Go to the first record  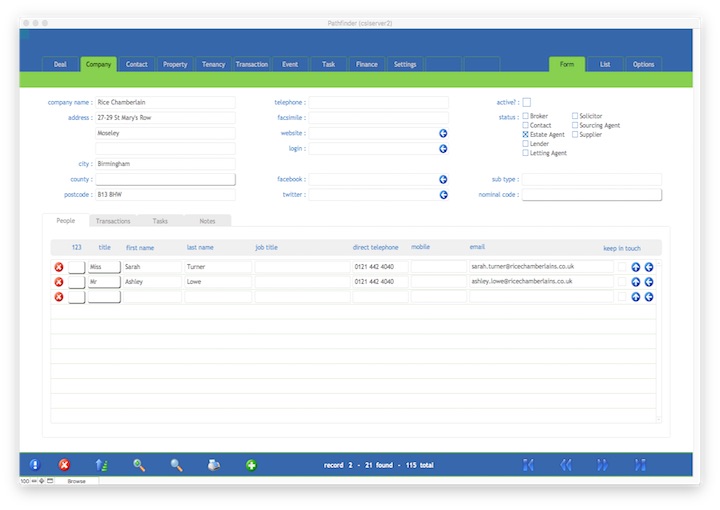[528, 465]
